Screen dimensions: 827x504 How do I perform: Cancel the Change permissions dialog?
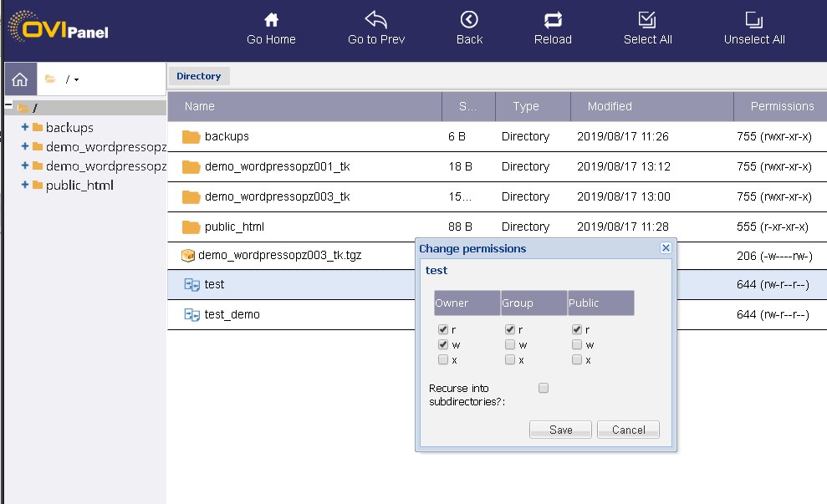coord(628,429)
